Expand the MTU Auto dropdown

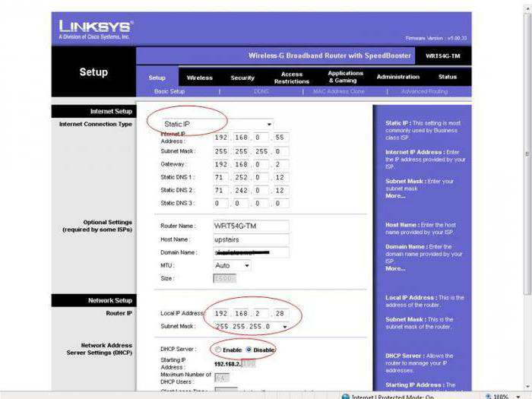[246, 265]
